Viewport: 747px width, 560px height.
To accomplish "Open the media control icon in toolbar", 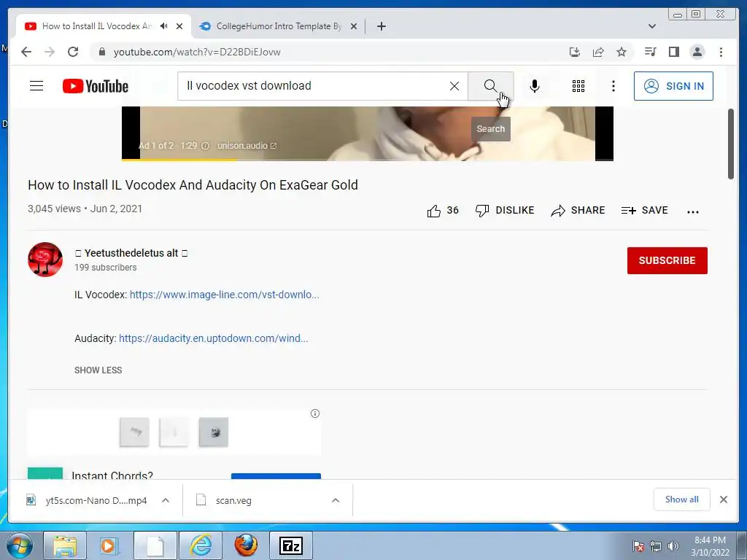I will [x=650, y=52].
